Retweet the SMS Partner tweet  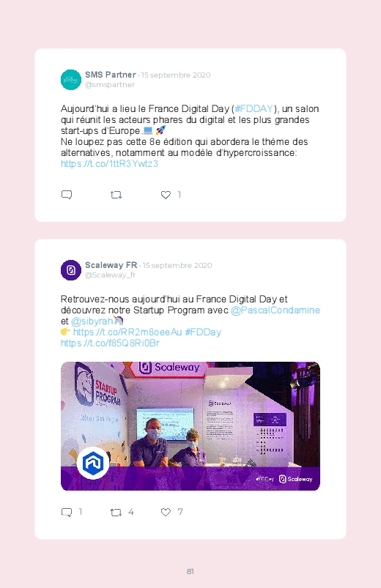pos(116,195)
